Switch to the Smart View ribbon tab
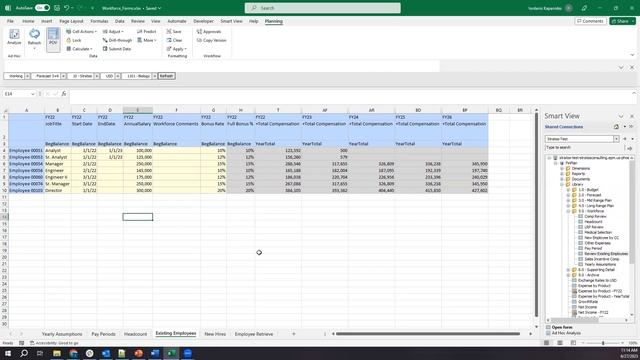Image resolution: width=640 pixels, height=360 pixels. [x=231, y=21]
